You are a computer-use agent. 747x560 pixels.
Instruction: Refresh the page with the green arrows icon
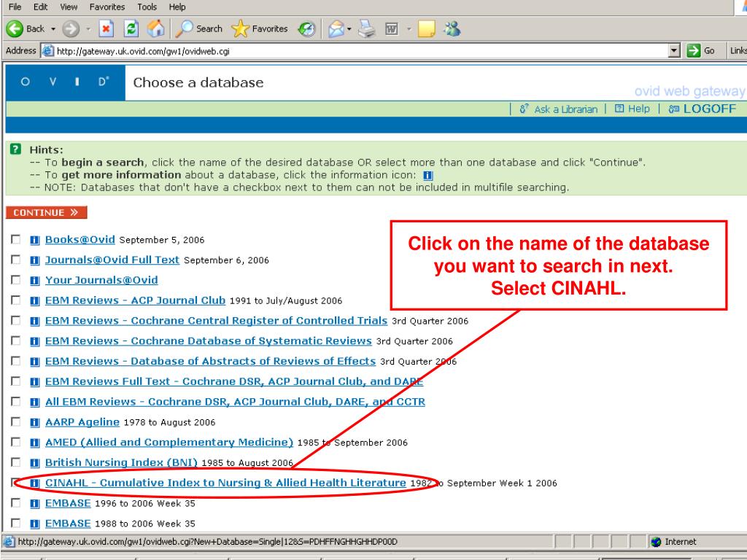pyautogui.click(x=131, y=29)
